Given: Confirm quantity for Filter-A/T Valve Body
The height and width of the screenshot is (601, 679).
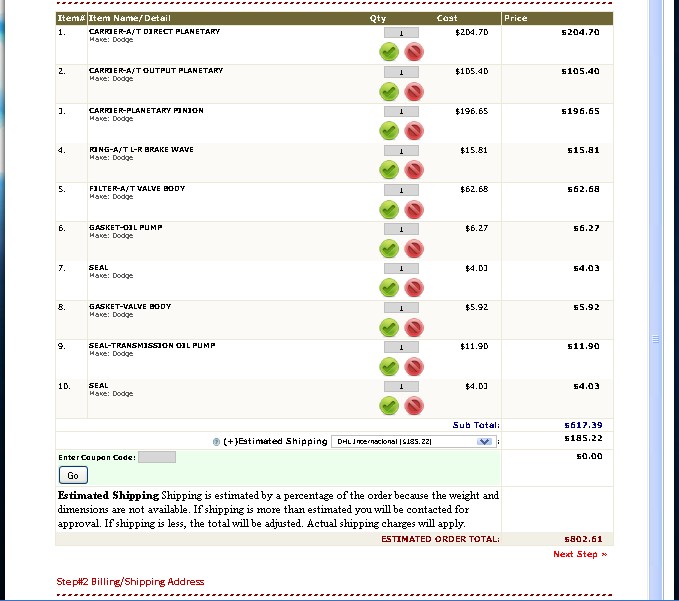Looking at the screenshot, I should tap(389, 209).
